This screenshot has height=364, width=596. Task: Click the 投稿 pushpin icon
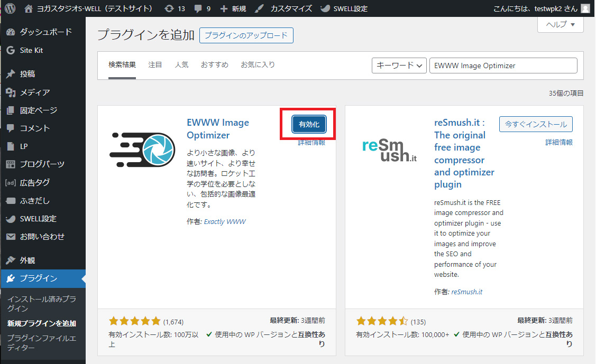pyautogui.click(x=11, y=74)
